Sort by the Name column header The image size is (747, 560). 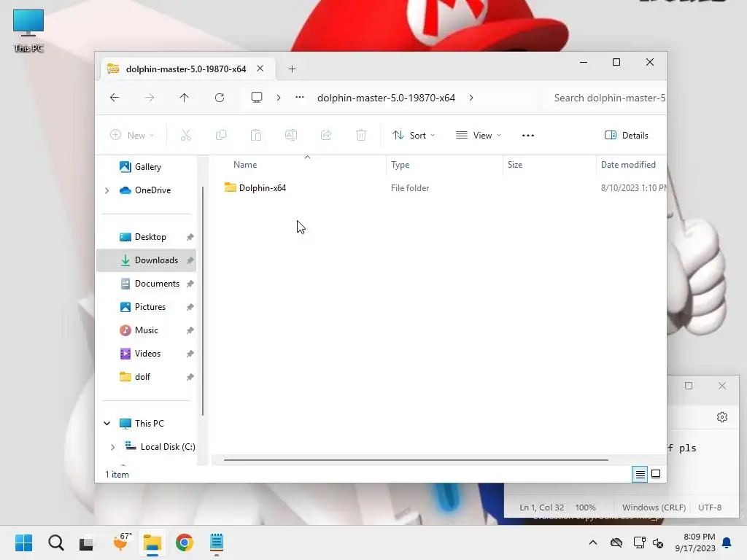click(245, 164)
